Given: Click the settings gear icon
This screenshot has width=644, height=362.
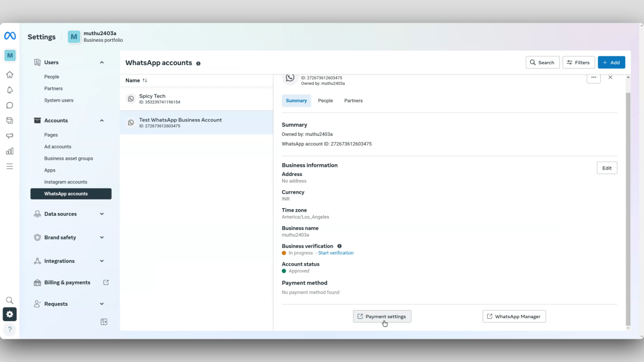Looking at the screenshot, I should tap(10, 314).
